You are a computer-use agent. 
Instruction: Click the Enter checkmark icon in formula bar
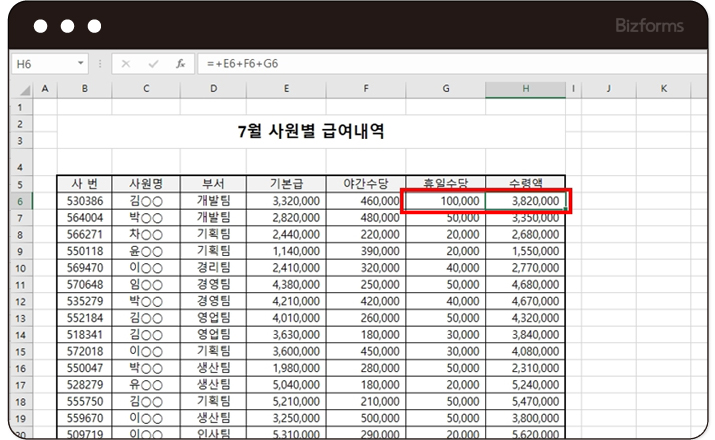[153, 63]
